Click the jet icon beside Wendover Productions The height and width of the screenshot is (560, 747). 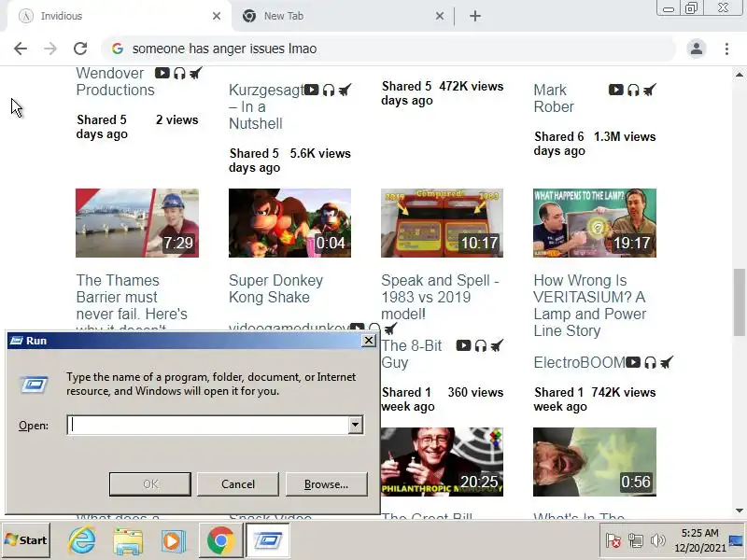[196, 73]
